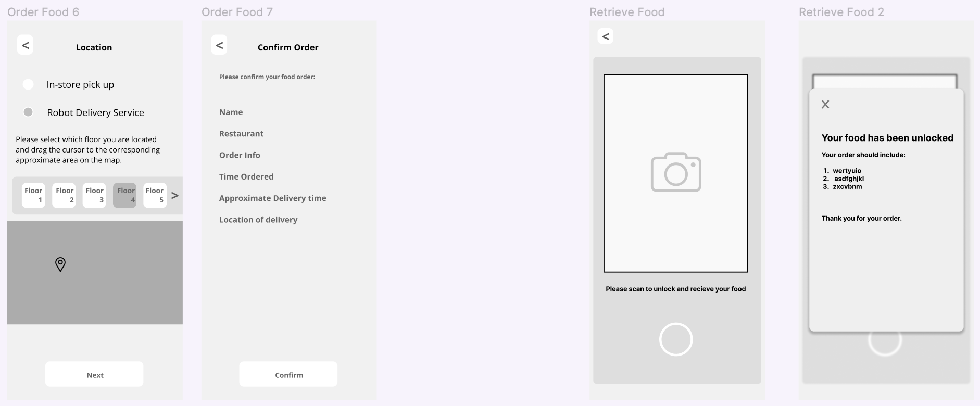Switch to Floor 5
The image size is (980, 406).
(x=155, y=195)
